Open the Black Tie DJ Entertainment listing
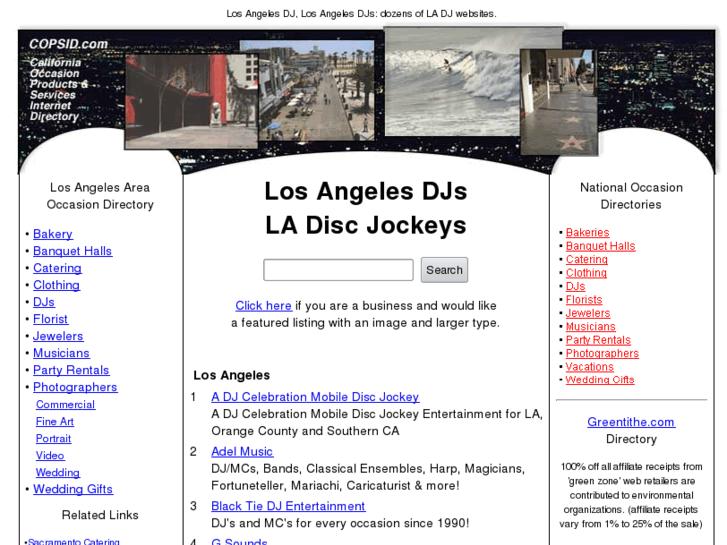Screen dimensions: 727x545 point(288,506)
